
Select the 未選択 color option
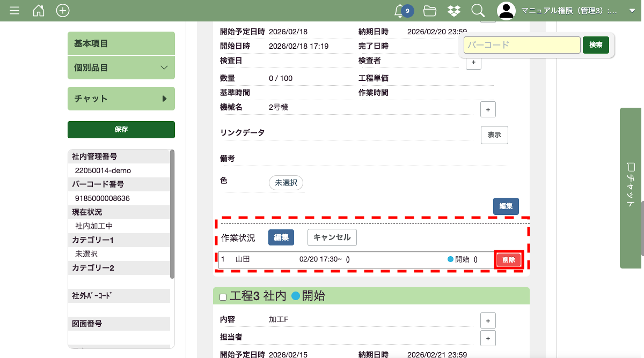pos(286,183)
